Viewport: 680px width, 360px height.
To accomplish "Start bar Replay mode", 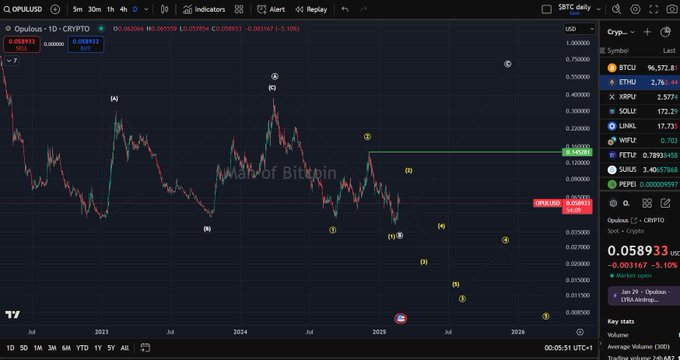I will tap(311, 9).
